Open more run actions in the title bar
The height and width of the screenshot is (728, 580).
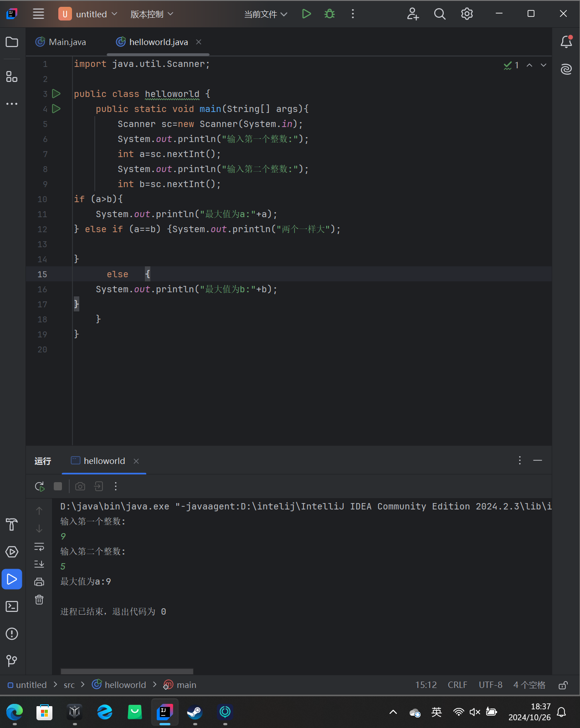click(x=353, y=14)
